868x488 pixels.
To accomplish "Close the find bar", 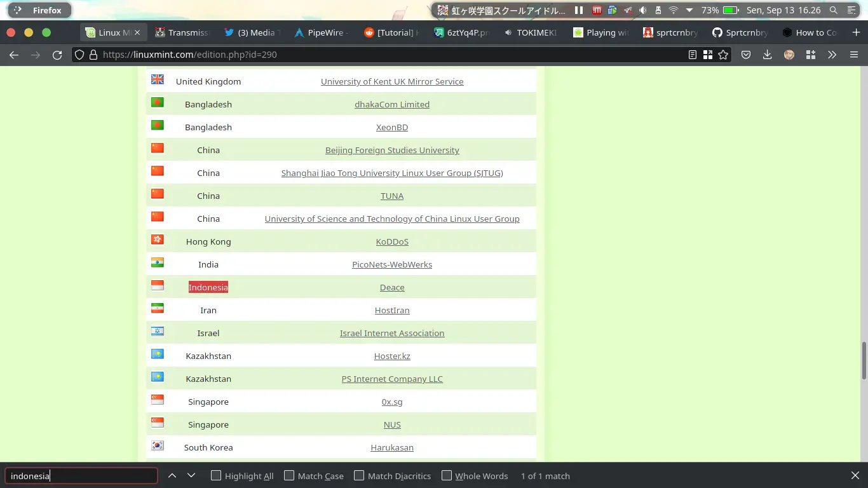I will point(855,475).
